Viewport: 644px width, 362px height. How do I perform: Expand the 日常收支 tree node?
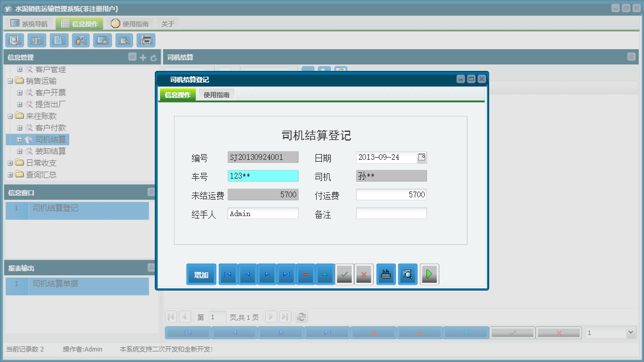pos(9,163)
